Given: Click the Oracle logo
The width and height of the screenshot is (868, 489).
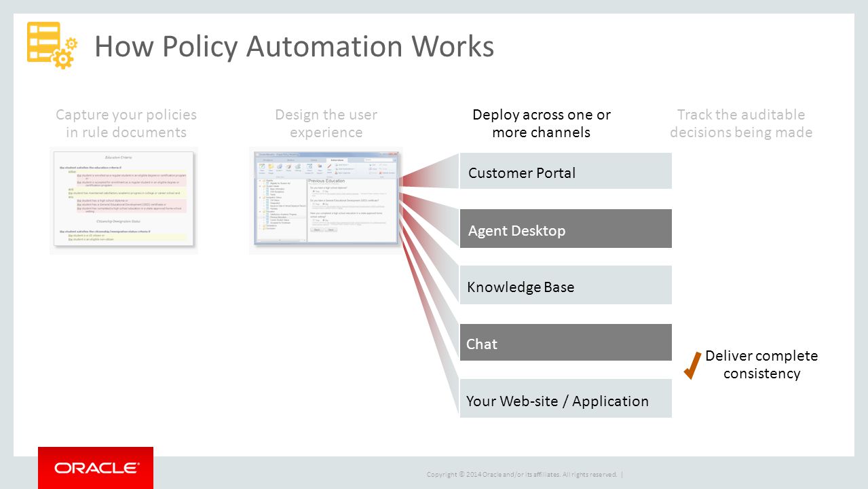Looking at the screenshot, I should pyautogui.click(x=96, y=468).
